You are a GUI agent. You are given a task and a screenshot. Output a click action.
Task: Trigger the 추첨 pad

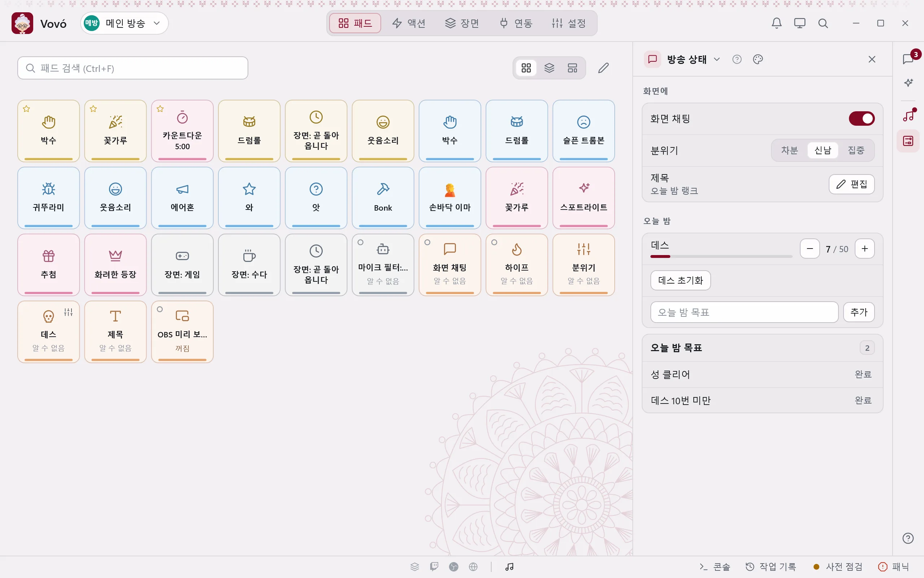(48, 264)
